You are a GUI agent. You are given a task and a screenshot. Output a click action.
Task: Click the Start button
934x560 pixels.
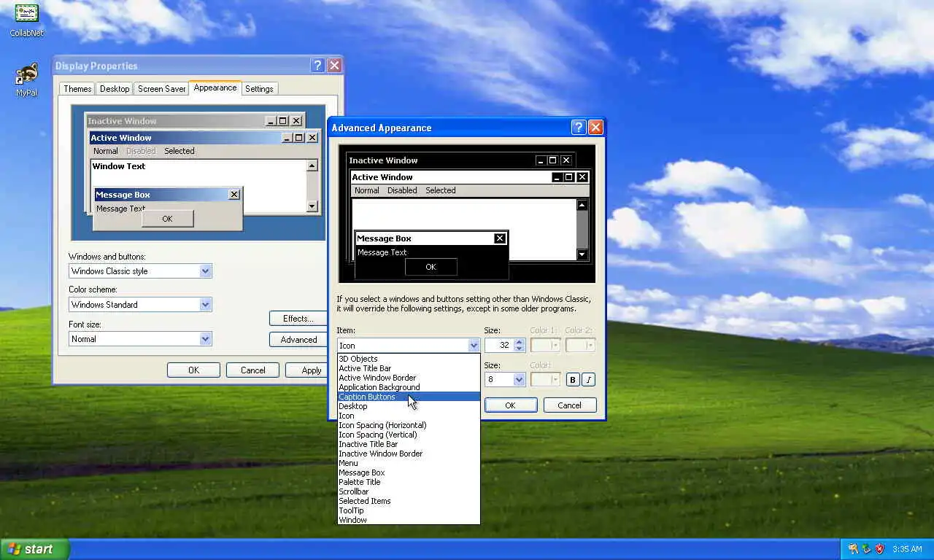pos(34,549)
